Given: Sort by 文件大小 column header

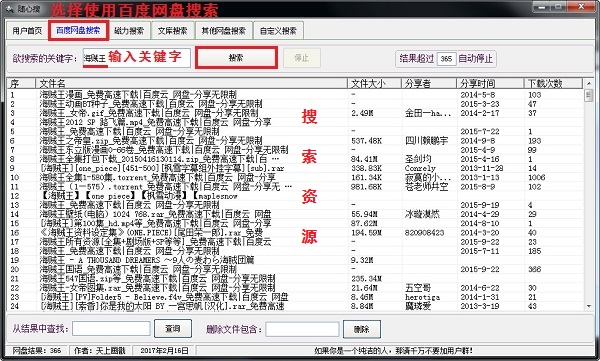Looking at the screenshot, I should 374,83.
